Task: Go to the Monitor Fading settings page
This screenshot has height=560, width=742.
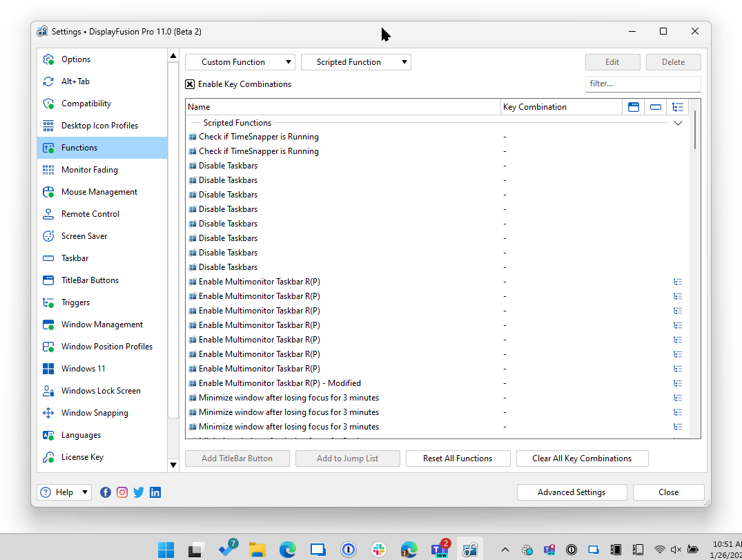Action: (x=89, y=170)
